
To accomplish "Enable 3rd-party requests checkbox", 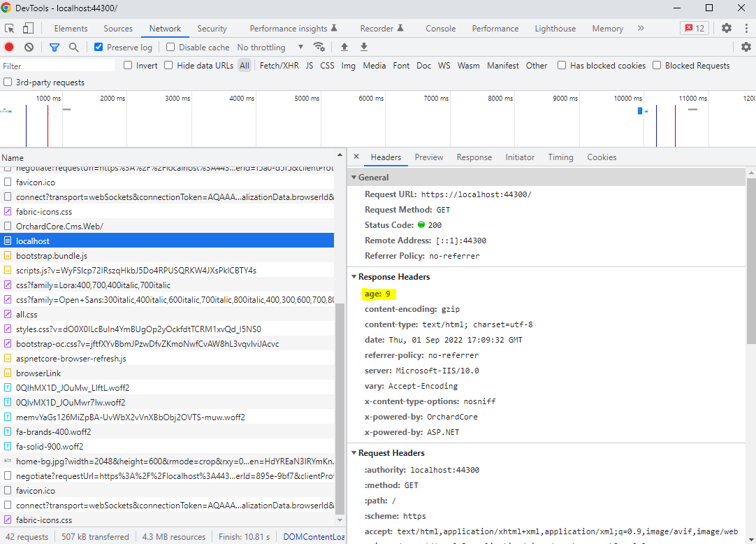I will click(x=8, y=82).
